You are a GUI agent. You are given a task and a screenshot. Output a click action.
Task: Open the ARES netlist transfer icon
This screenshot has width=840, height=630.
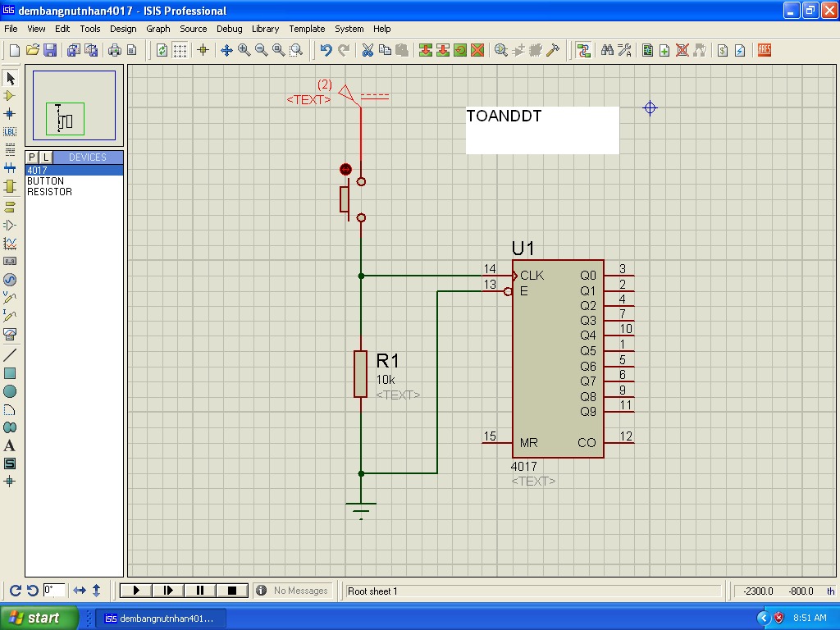764,50
